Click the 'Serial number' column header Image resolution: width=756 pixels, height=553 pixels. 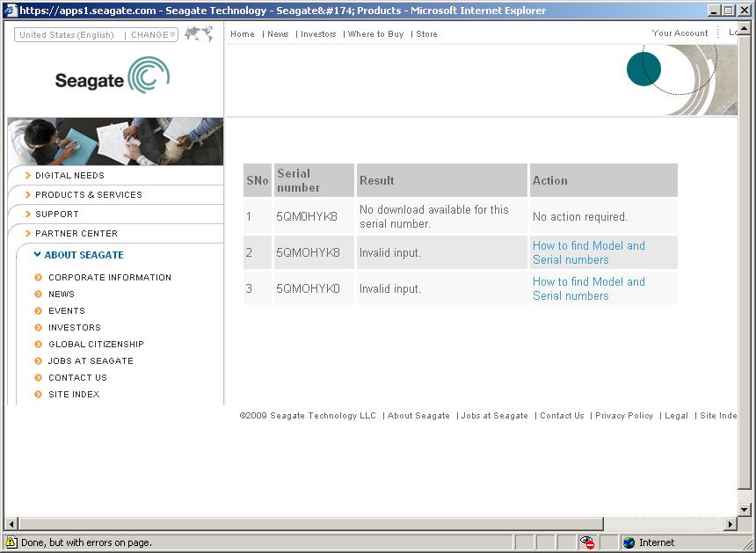pyautogui.click(x=314, y=180)
